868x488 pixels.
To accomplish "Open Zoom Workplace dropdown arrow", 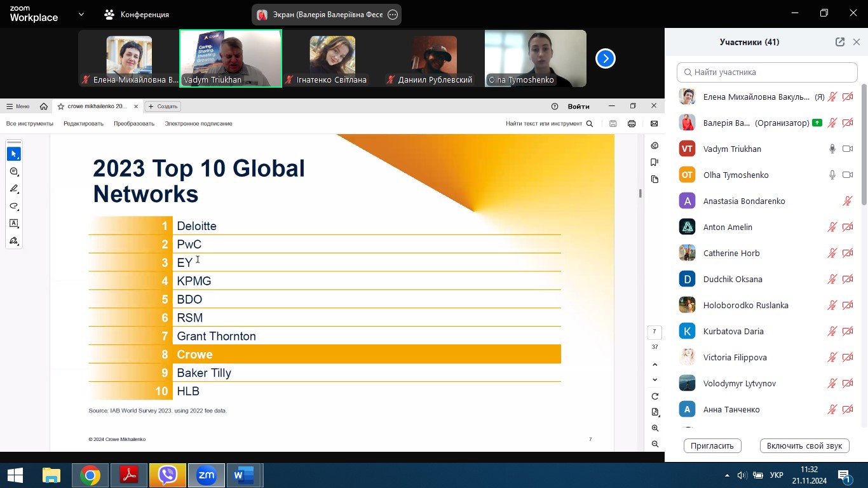I will 81,14.
